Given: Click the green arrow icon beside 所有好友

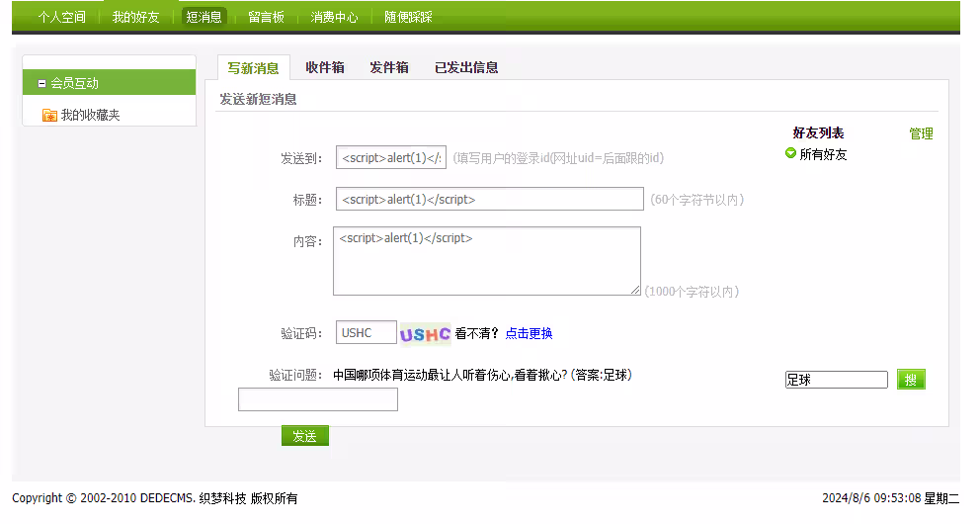Looking at the screenshot, I should [790, 153].
